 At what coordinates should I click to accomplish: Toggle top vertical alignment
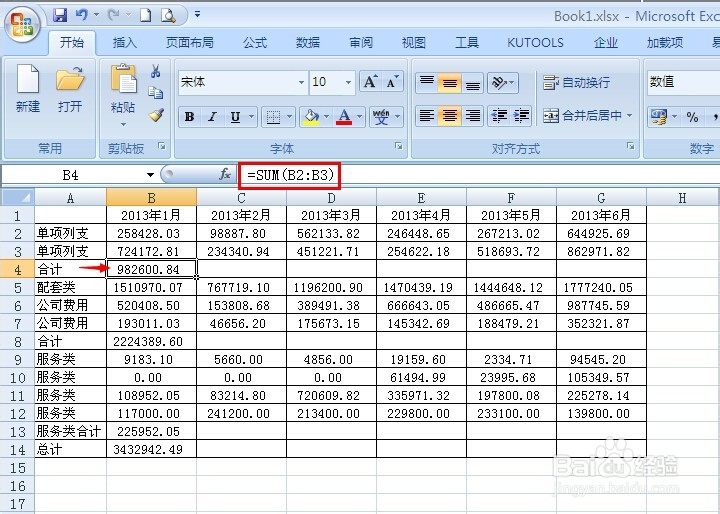(x=427, y=83)
